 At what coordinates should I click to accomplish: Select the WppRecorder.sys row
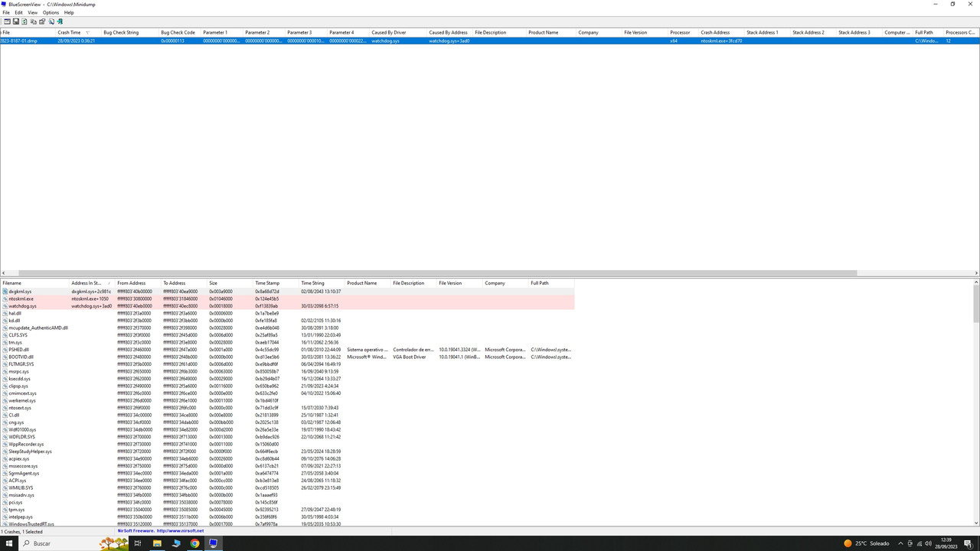coord(287,444)
